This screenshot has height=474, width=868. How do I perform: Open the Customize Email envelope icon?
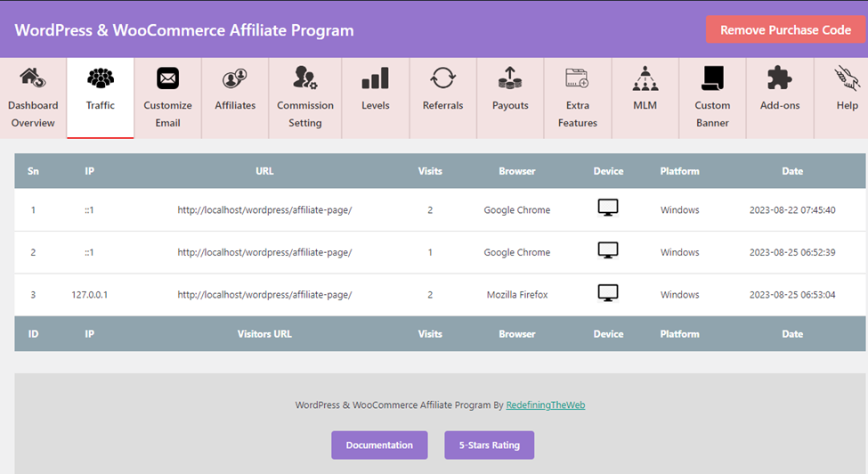click(167, 78)
